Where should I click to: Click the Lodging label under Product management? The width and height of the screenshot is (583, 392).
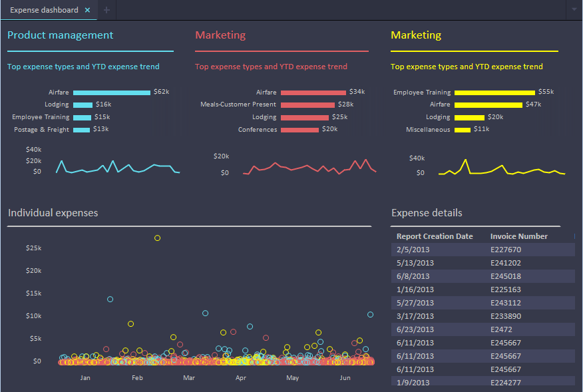click(x=57, y=104)
